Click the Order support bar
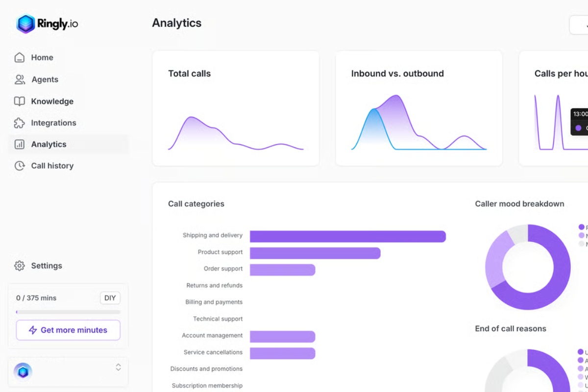 [x=283, y=269]
